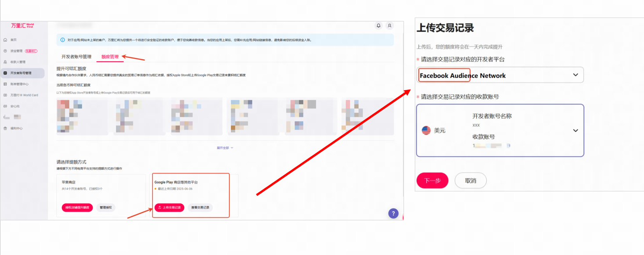Image resolution: width=644 pixels, height=255 pixels.
Task: Open 资金管理 in the sidebar
Action: 16,51
